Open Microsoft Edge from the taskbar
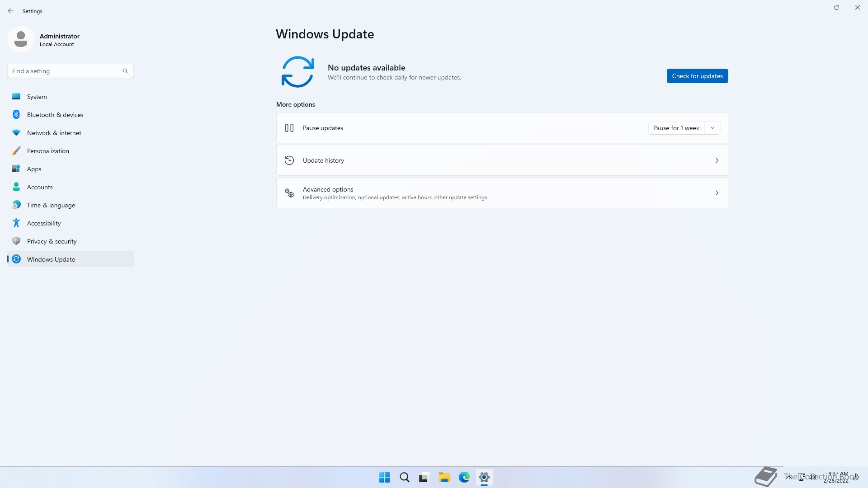The height and width of the screenshot is (488, 868). (x=464, y=477)
